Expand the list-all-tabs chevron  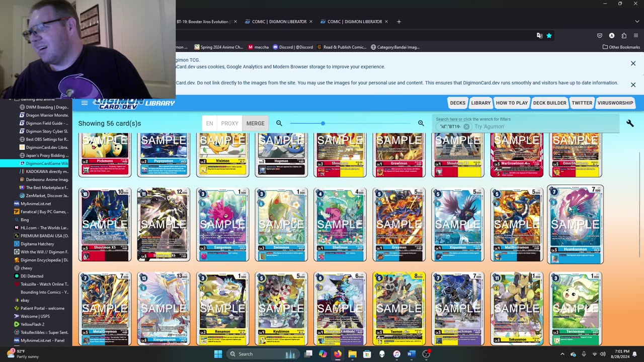click(x=636, y=22)
